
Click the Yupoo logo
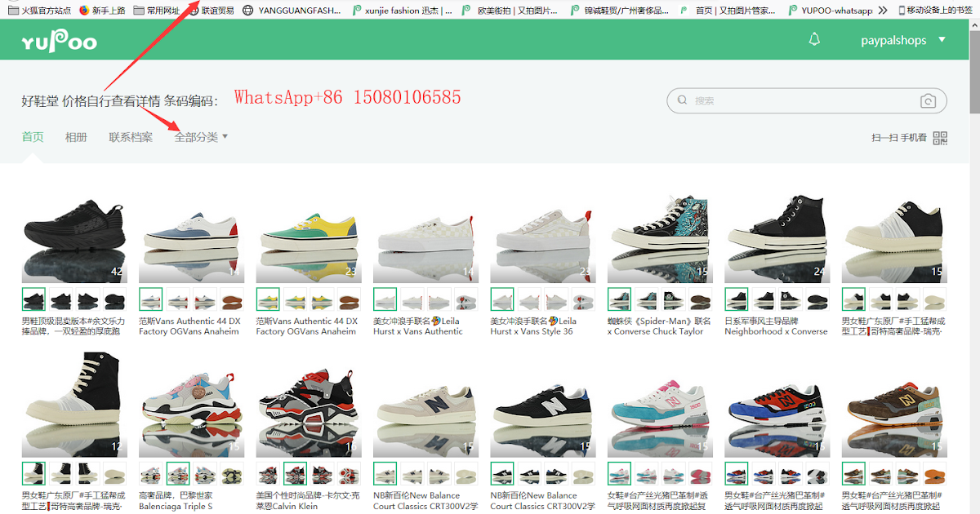click(59, 41)
